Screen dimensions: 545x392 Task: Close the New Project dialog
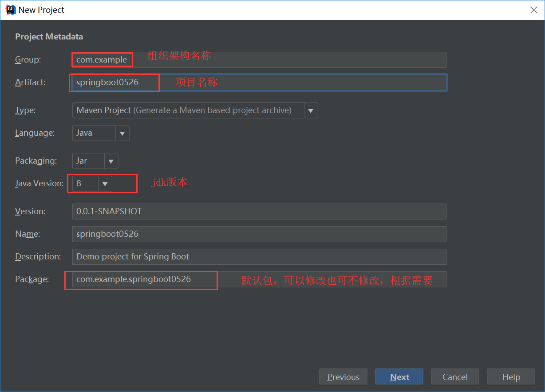533,10
